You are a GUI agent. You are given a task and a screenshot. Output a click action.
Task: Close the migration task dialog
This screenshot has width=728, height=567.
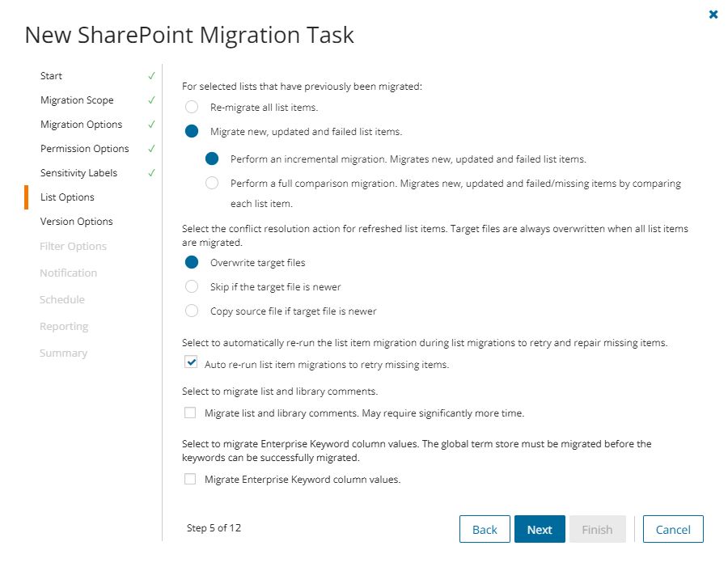[x=713, y=15]
